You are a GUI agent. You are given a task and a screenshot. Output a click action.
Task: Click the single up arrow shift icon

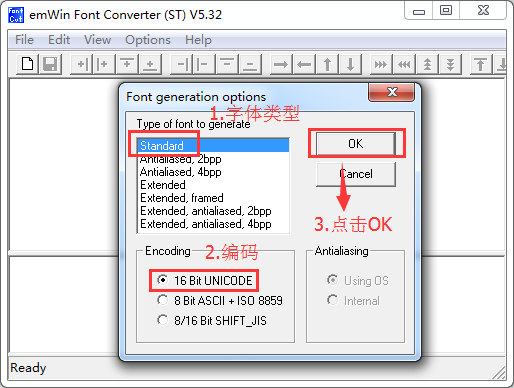click(327, 64)
